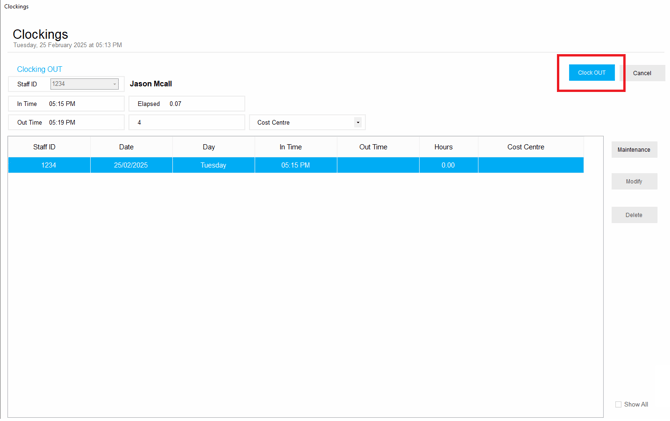Click the Out Time field showing 05:19 PM

coord(84,123)
